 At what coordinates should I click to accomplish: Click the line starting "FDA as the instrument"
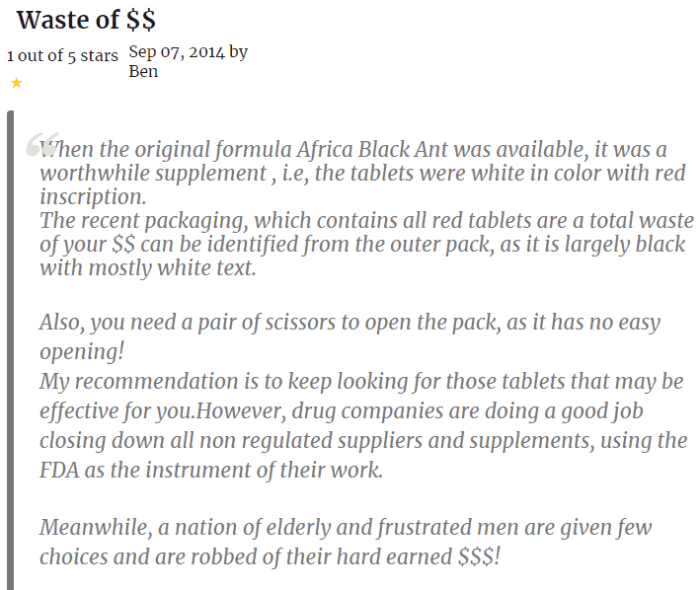click(x=210, y=470)
